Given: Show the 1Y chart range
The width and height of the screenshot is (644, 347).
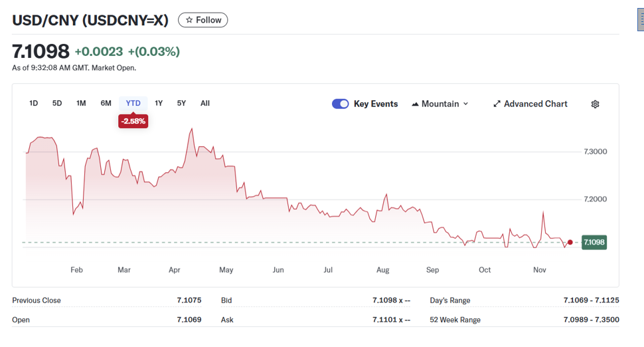Looking at the screenshot, I should click(x=159, y=103).
